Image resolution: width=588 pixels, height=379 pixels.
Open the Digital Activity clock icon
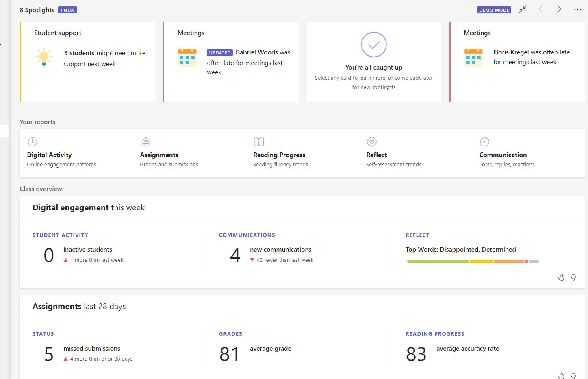pyautogui.click(x=33, y=142)
